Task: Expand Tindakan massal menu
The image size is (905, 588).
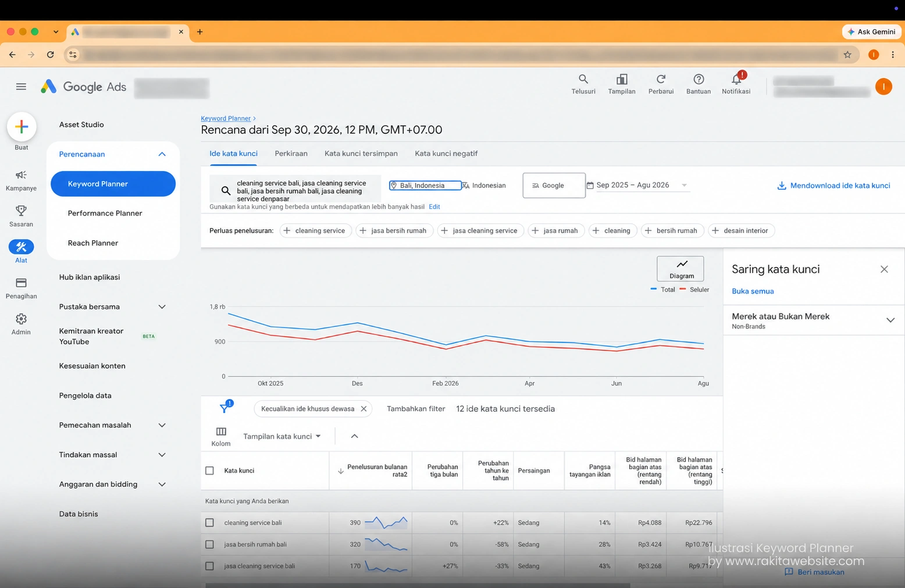Action: (x=162, y=455)
